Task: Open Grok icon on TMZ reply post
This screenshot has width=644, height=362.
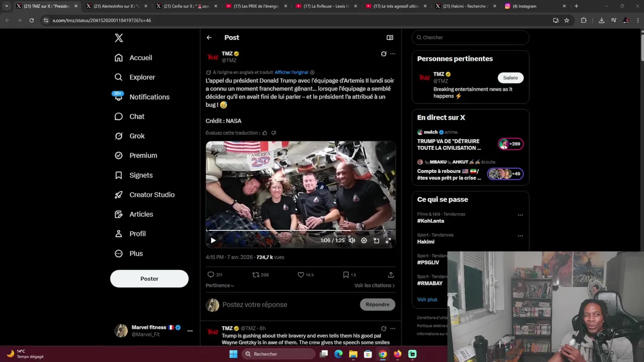Action: [x=384, y=329]
